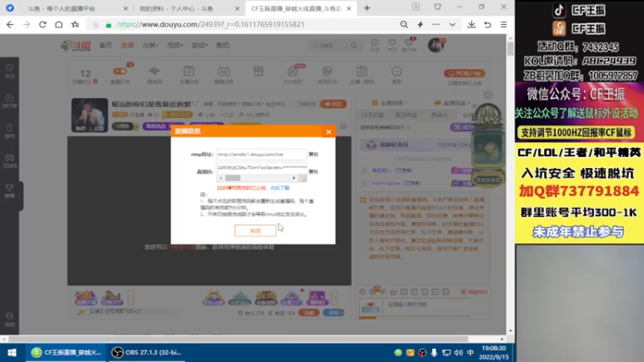This screenshot has width=644, height=362.
Task: Go to the browser home page icon
Action: [x=59, y=25]
